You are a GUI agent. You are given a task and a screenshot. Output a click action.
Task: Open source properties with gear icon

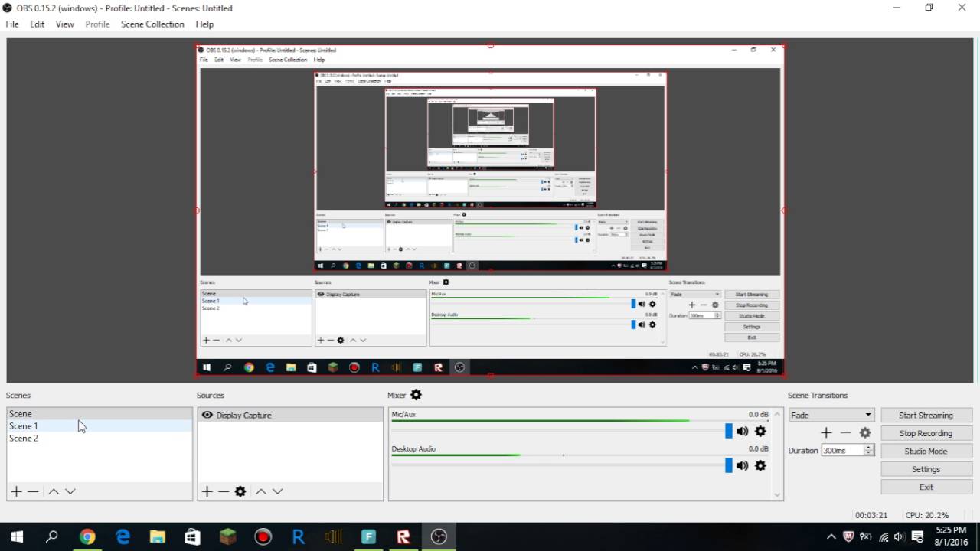tap(240, 491)
